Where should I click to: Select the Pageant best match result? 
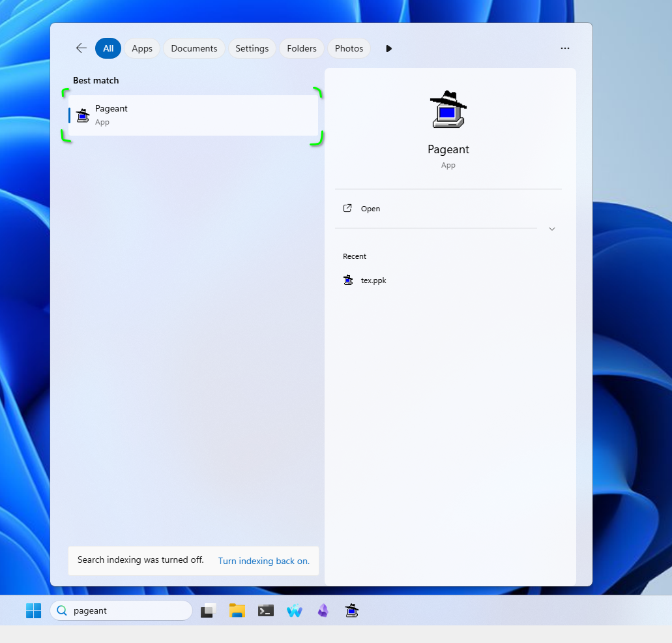(194, 115)
